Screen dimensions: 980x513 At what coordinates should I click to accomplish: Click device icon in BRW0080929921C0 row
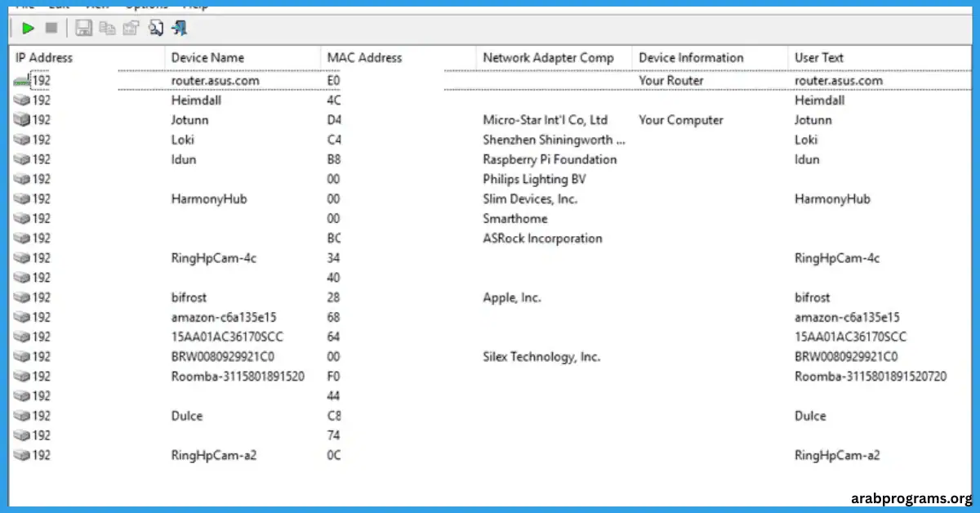pyautogui.click(x=21, y=356)
